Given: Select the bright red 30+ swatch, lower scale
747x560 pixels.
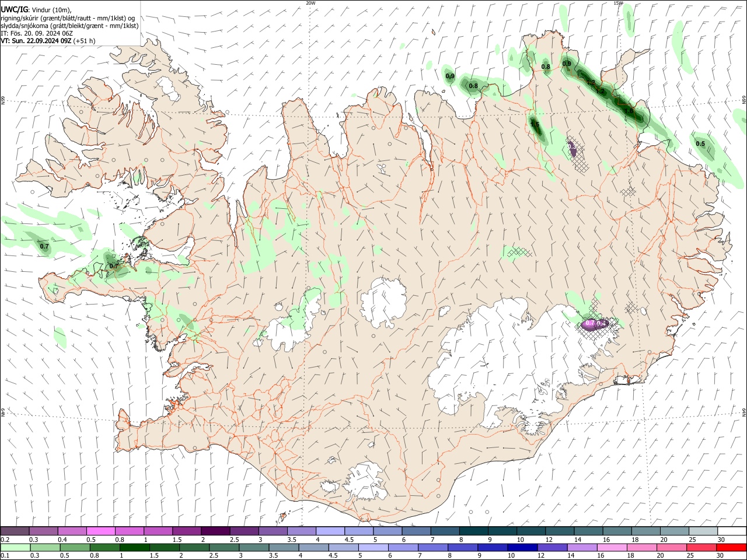Looking at the screenshot, I should tap(731, 548).
